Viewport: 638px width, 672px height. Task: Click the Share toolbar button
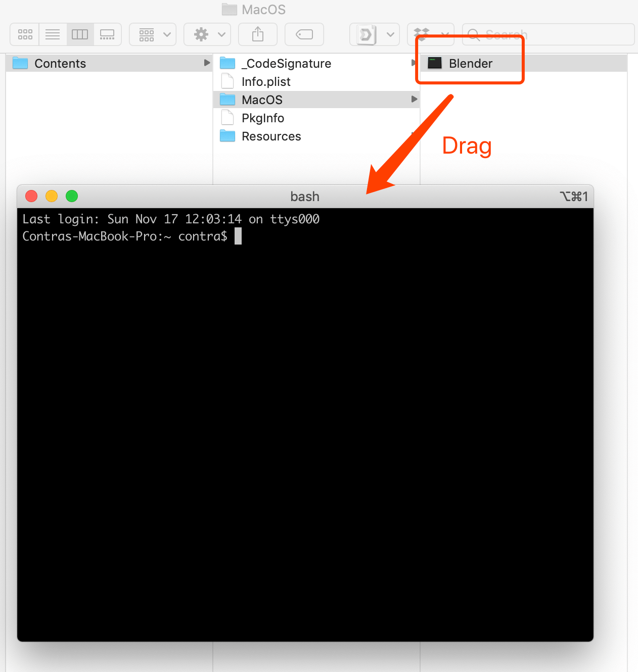pyautogui.click(x=258, y=34)
